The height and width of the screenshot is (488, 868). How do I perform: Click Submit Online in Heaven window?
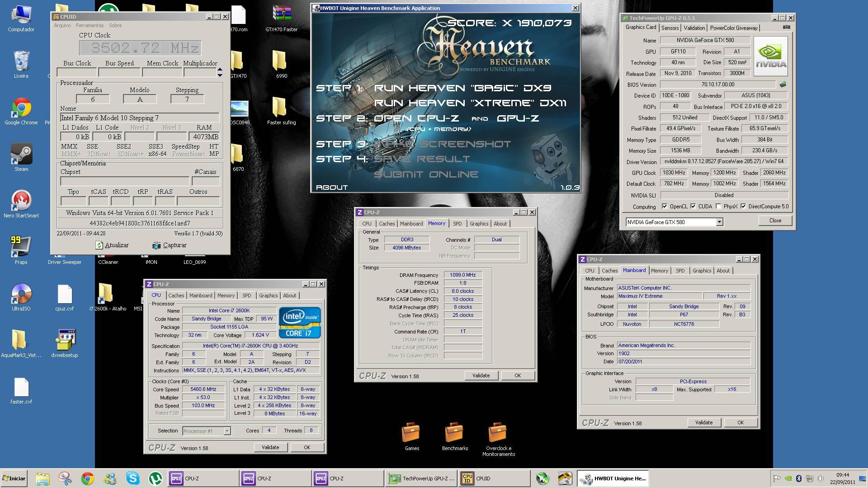(x=426, y=174)
